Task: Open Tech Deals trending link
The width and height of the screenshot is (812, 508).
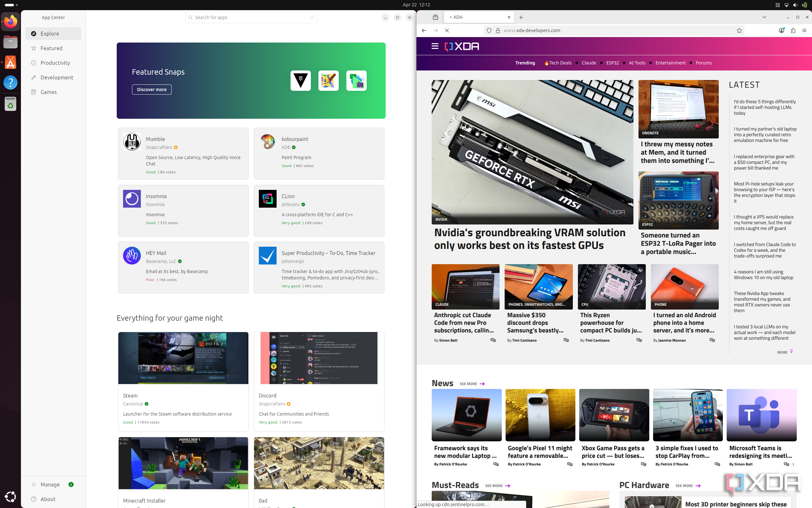Action: (558, 63)
